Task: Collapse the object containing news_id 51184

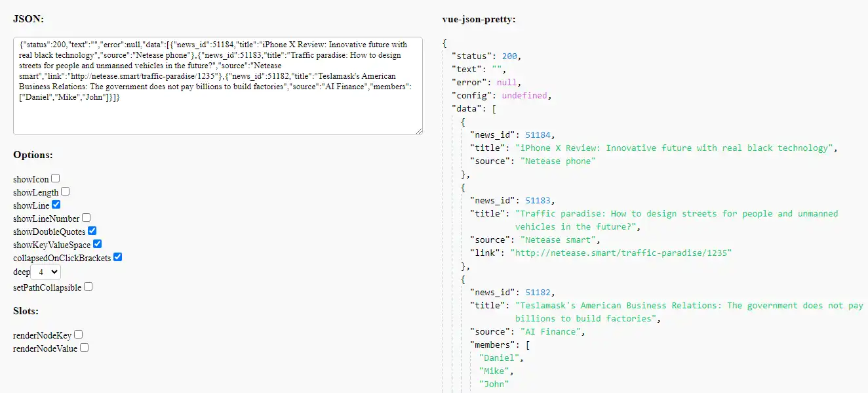Action: (464, 122)
